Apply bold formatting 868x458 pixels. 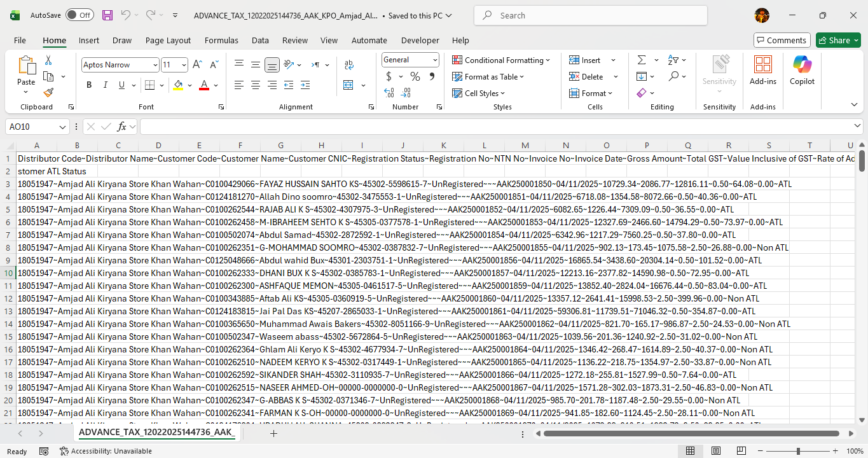click(x=89, y=85)
